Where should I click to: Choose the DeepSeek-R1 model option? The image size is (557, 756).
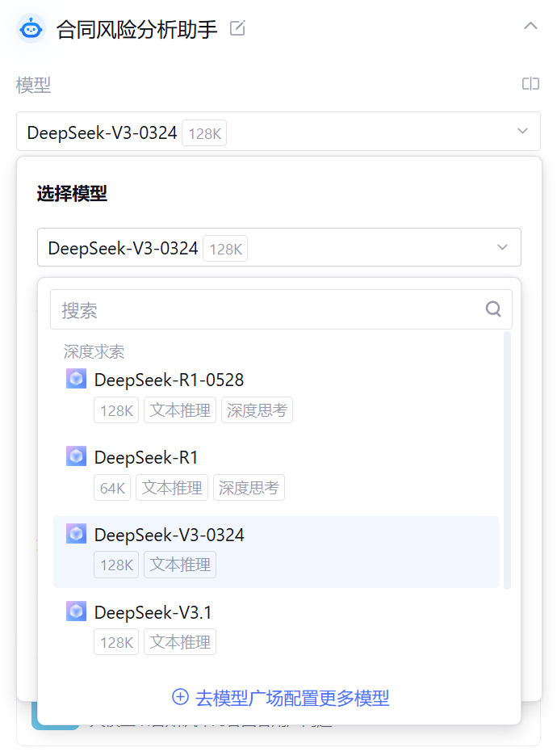pos(146,457)
